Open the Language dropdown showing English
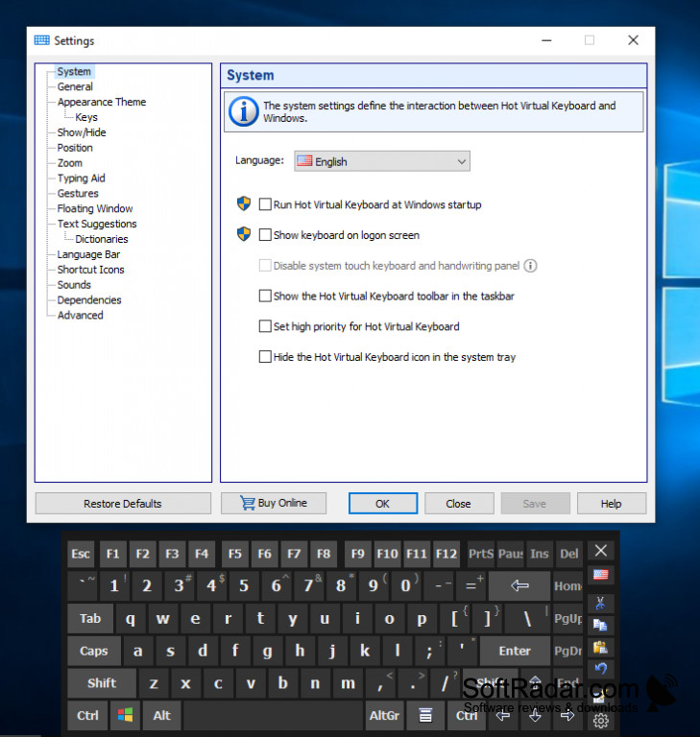The image size is (700, 737). click(382, 161)
